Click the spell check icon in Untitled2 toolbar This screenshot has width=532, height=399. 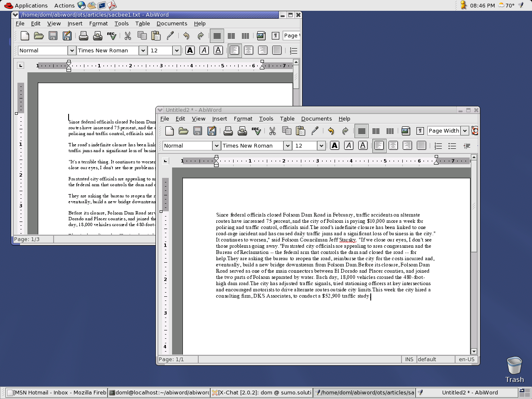(256, 131)
